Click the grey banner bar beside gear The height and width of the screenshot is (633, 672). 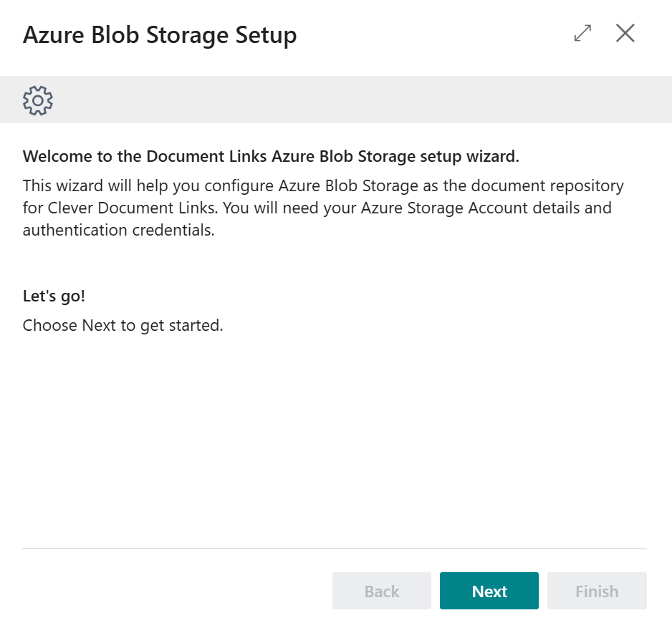[x=358, y=100]
